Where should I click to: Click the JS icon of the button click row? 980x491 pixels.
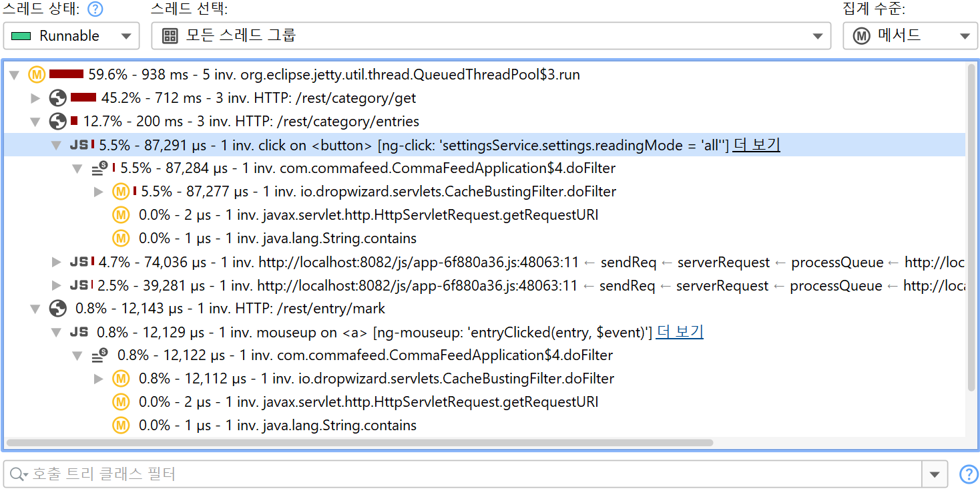[x=79, y=145]
